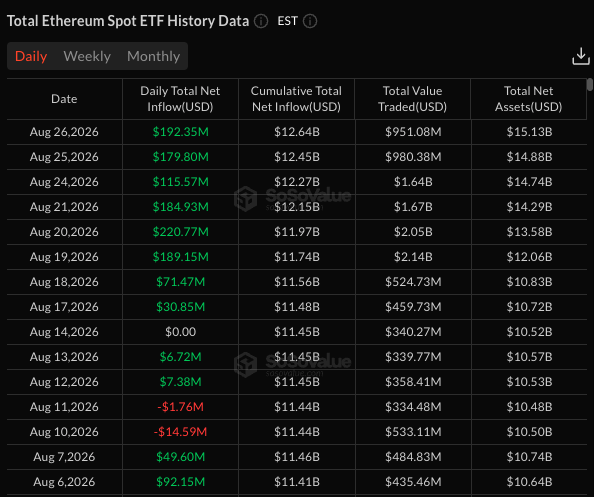
Task: Select the $12.64B cumulative value
Action: coord(297,132)
